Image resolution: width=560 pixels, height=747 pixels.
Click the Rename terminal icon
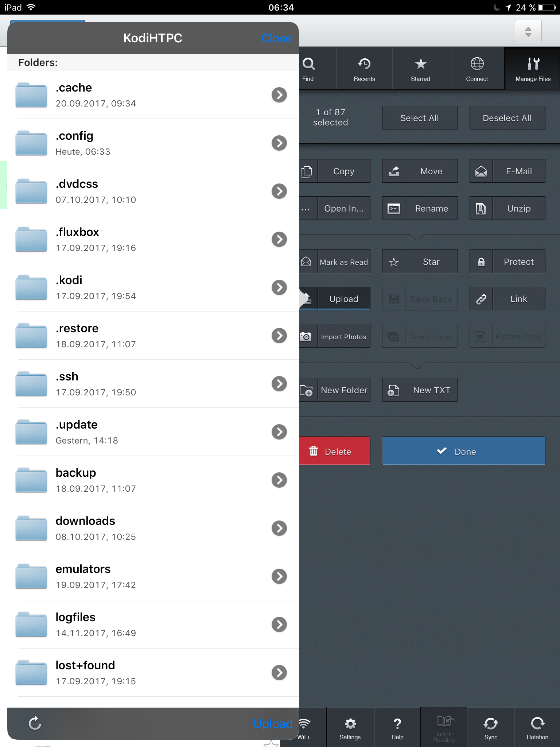pos(394,208)
